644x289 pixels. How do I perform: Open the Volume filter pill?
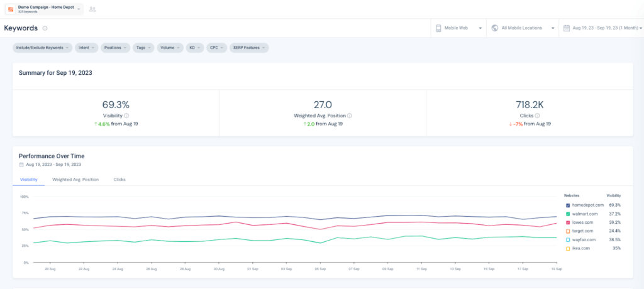pyautogui.click(x=170, y=48)
